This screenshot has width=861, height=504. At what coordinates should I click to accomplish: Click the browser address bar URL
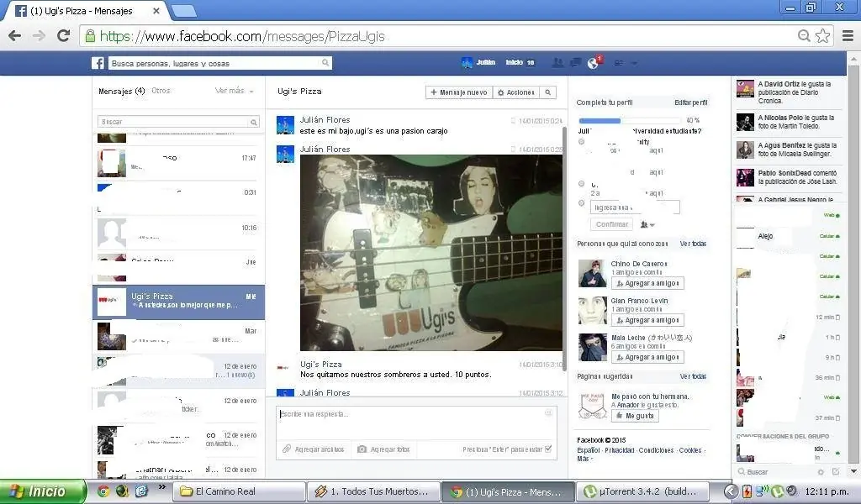point(241,36)
